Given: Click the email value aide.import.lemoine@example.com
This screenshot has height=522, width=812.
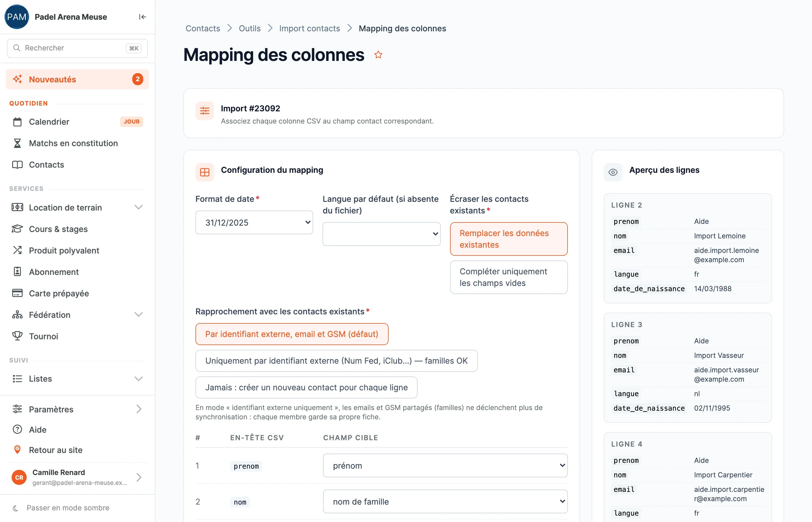Looking at the screenshot, I should coord(726,255).
